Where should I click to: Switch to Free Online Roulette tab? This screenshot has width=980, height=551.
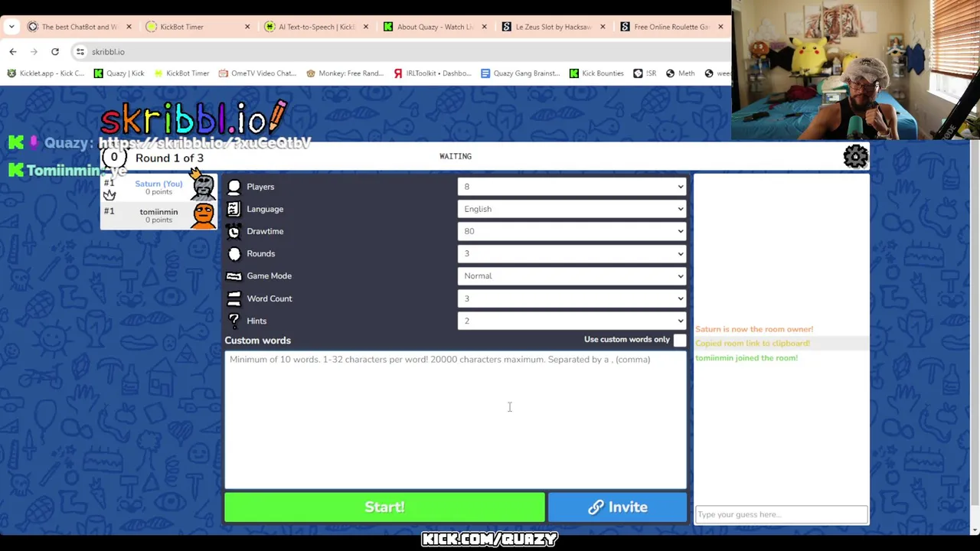(671, 27)
